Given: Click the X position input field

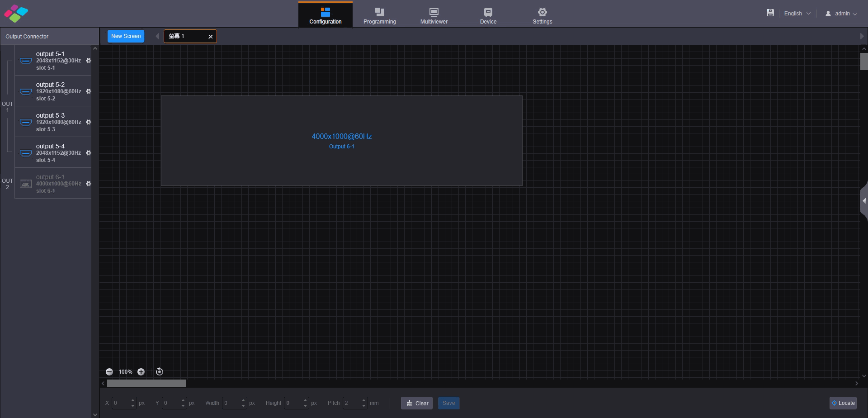Looking at the screenshot, I should 121,403.
